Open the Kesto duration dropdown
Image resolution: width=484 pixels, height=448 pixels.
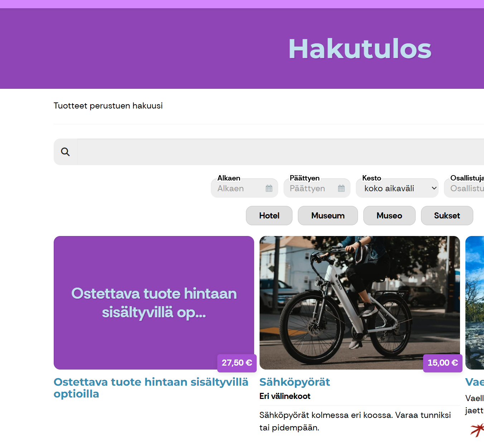coord(397,188)
